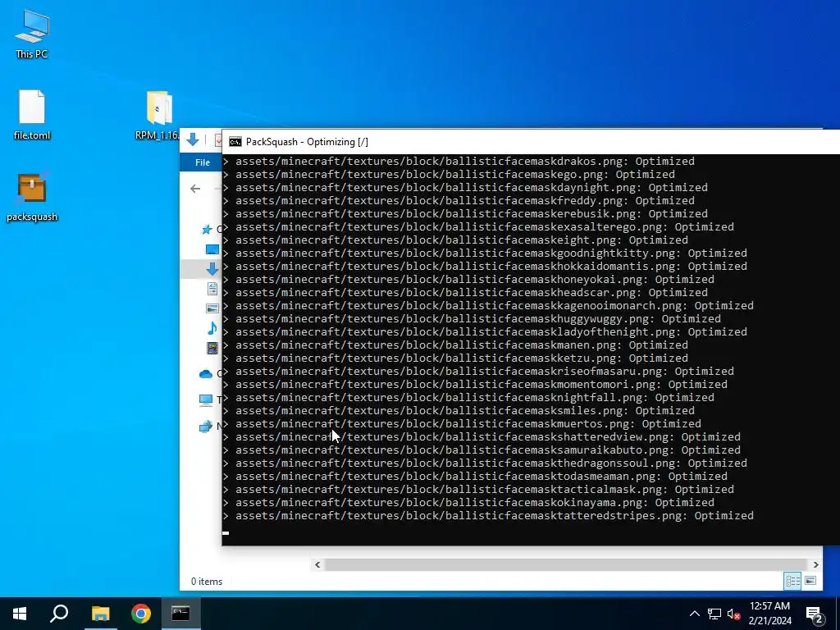Open the File tab in File Explorer
The width and height of the screenshot is (840, 630).
coord(203,162)
